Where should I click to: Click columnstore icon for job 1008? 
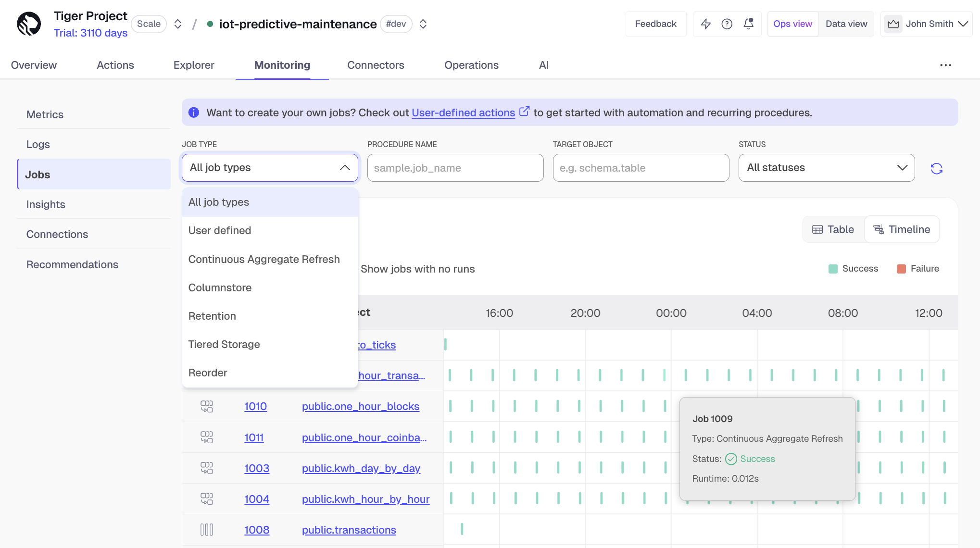tap(206, 530)
